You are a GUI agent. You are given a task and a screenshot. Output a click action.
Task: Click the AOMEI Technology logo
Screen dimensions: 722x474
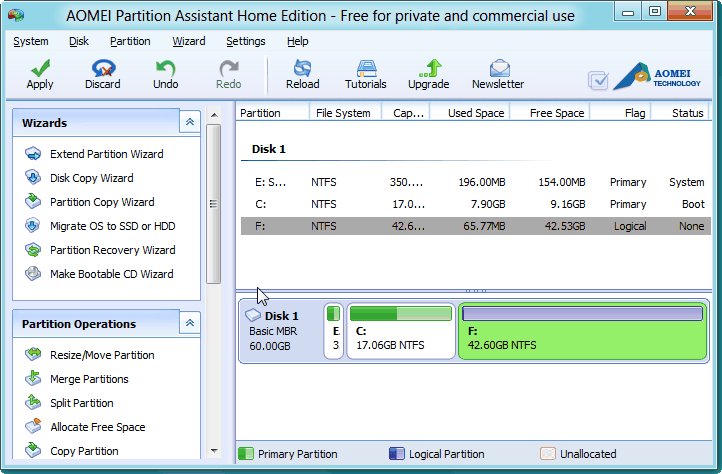click(x=657, y=76)
